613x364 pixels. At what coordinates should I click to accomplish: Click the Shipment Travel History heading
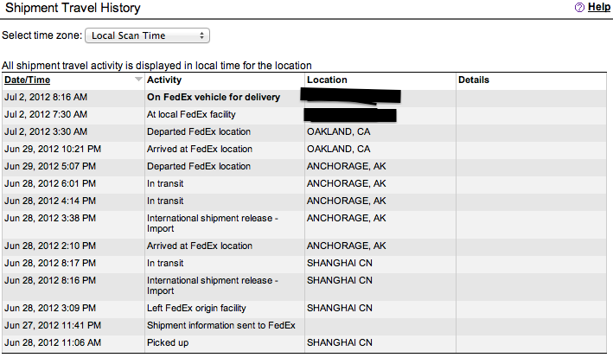[x=73, y=8]
